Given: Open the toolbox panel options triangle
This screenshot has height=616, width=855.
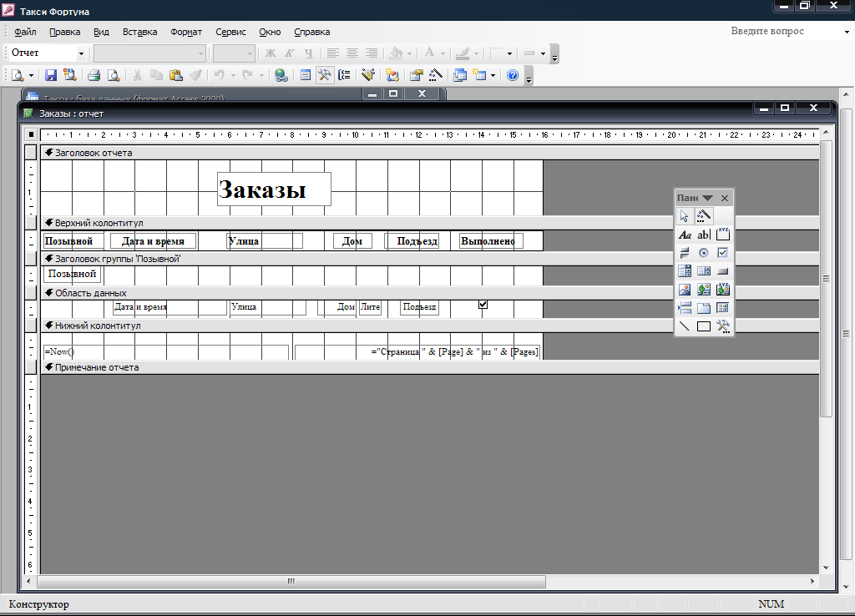Looking at the screenshot, I should tap(707, 198).
